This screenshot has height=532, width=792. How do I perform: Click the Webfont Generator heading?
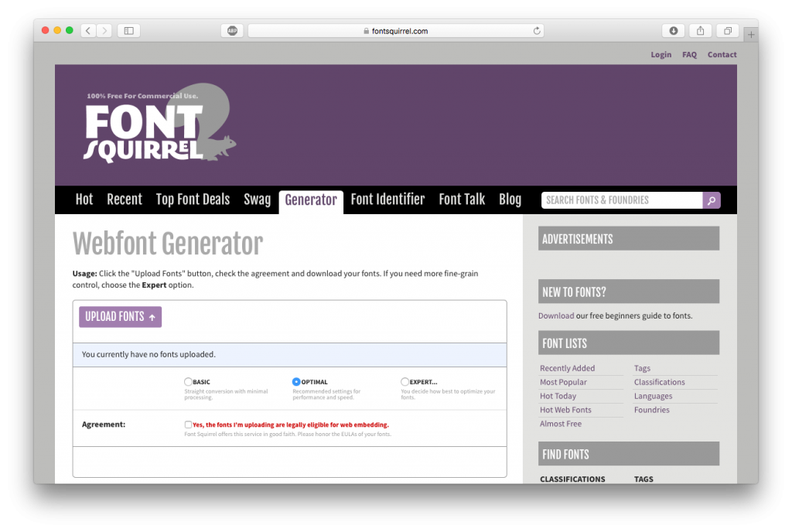(x=168, y=244)
